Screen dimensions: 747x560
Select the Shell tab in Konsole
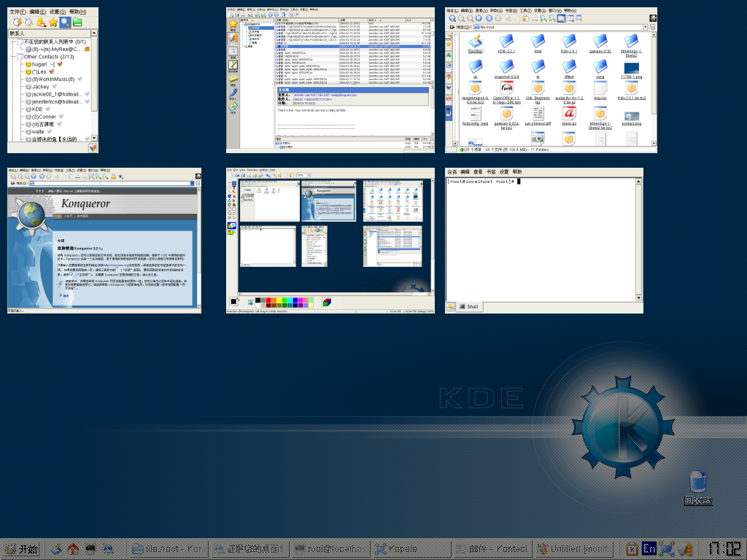(469, 307)
